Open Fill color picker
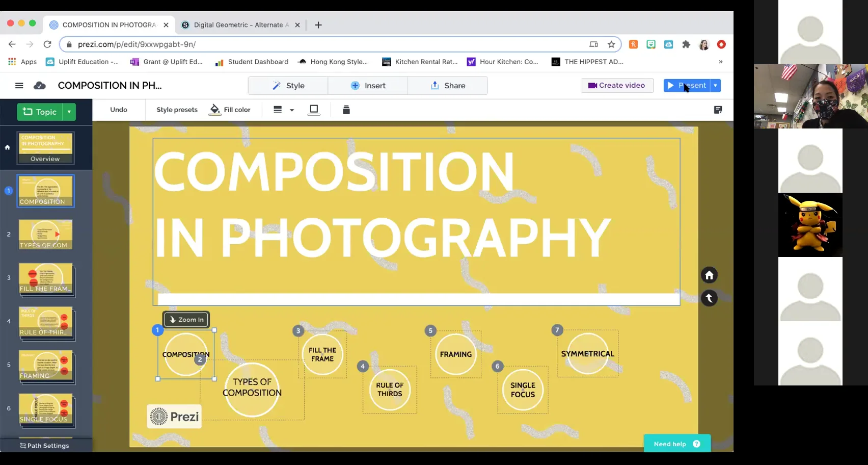Viewport: 868px width, 465px height. [230, 110]
